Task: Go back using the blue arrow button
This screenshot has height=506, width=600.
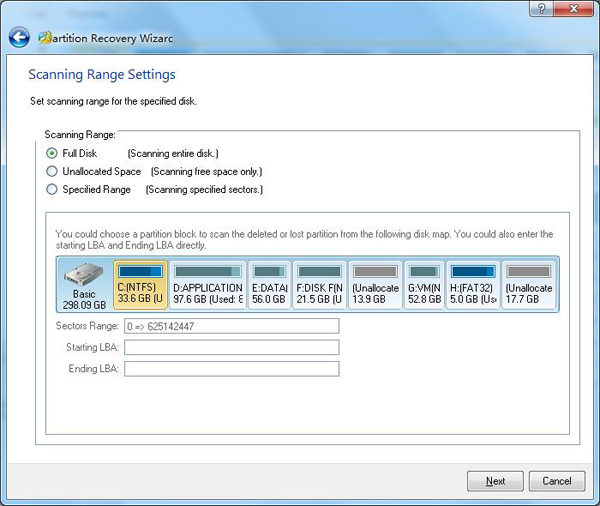Action: point(19,38)
